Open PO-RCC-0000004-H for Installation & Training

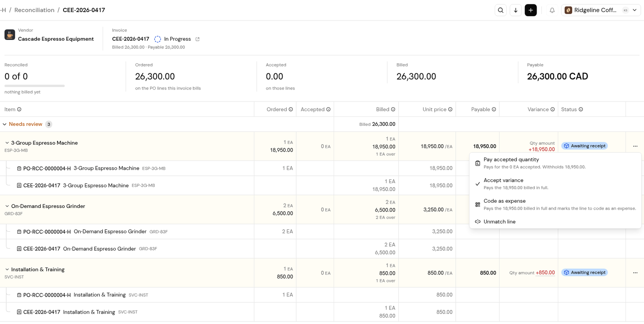(47, 295)
